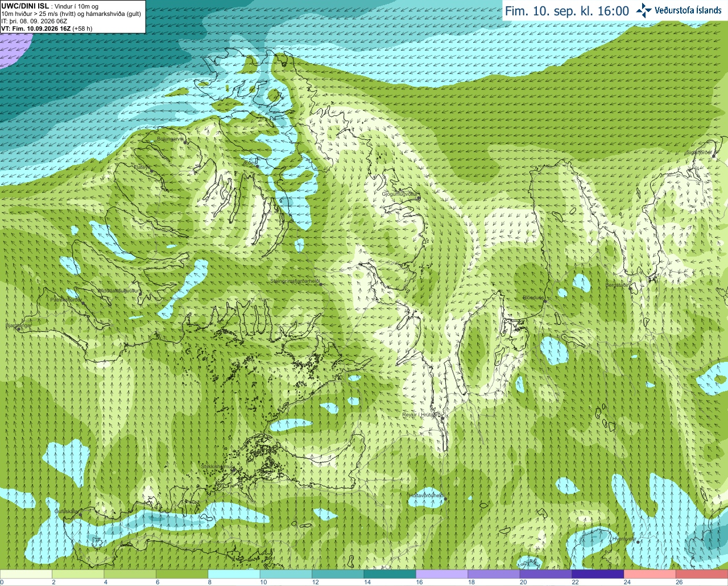Select the Gufuskálar station dot
The image size is (728, 586).
[80, 515]
